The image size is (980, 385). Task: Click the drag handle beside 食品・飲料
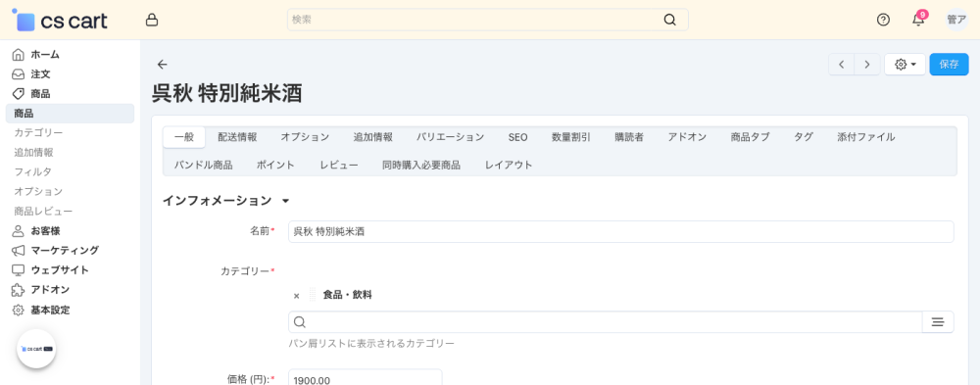click(314, 295)
